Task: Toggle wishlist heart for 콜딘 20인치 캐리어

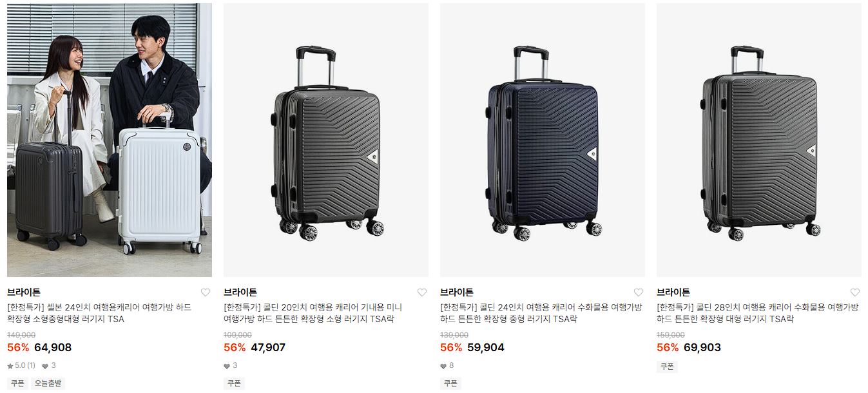Action: pyautogui.click(x=422, y=292)
